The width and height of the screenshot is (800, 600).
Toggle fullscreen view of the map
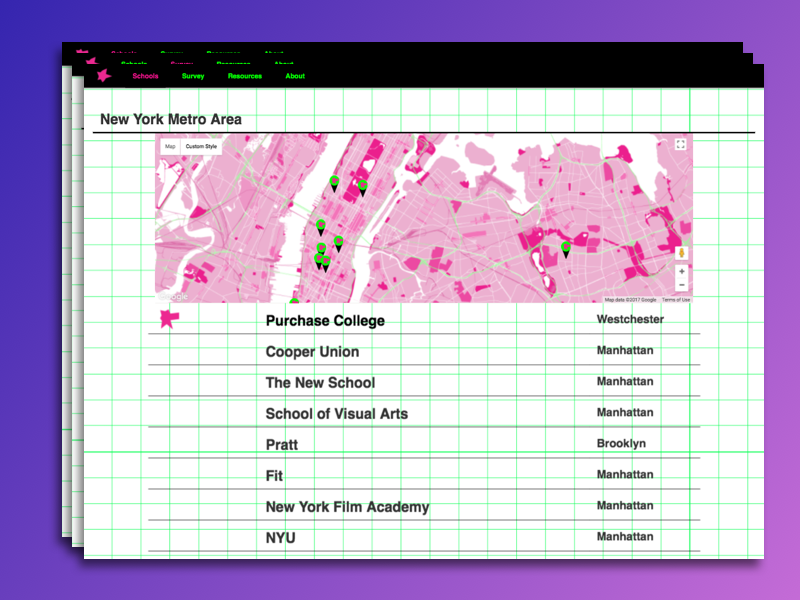(680, 144)
